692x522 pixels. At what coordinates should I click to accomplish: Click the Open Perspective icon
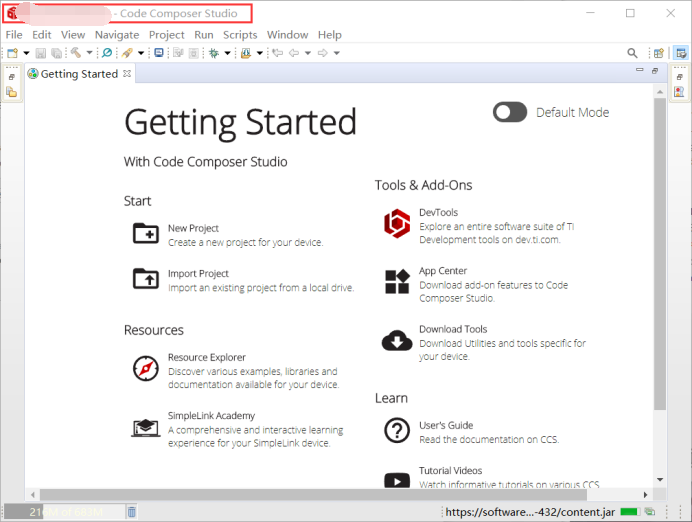pyautogui.click(x=658, y=53)
